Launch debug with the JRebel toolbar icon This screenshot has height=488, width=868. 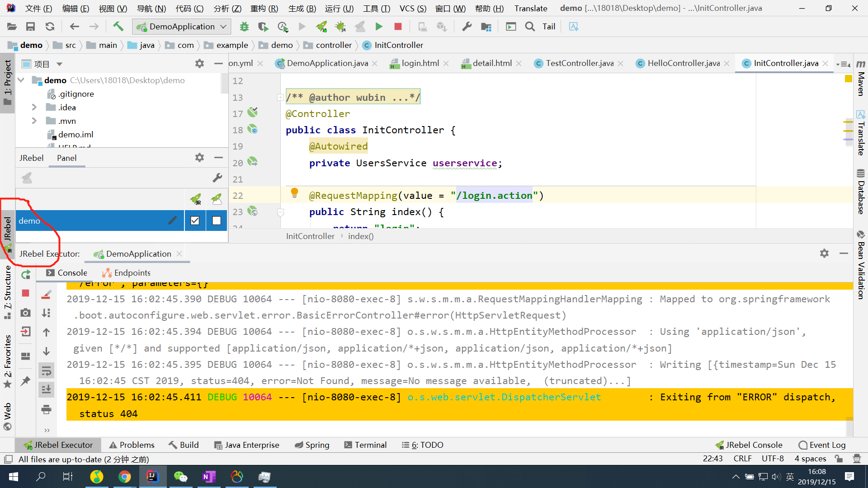tap(340, 27)
